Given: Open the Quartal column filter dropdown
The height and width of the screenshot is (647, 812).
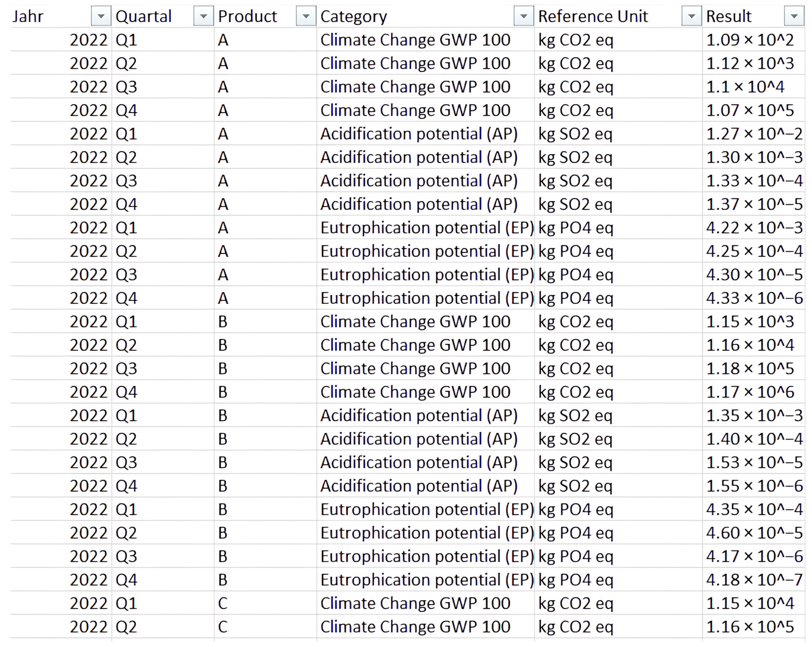Looking at the screenshot, I should click(x=203, y=16).
